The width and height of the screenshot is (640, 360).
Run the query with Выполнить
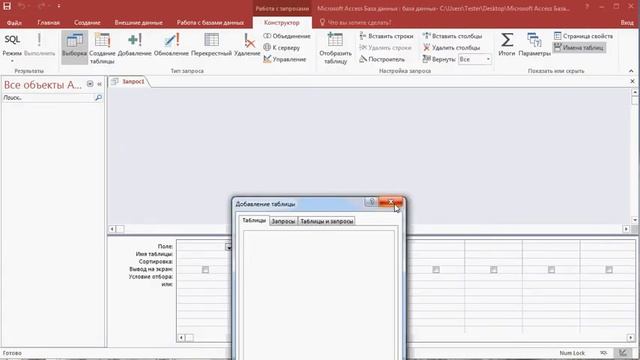pos(39,44)
